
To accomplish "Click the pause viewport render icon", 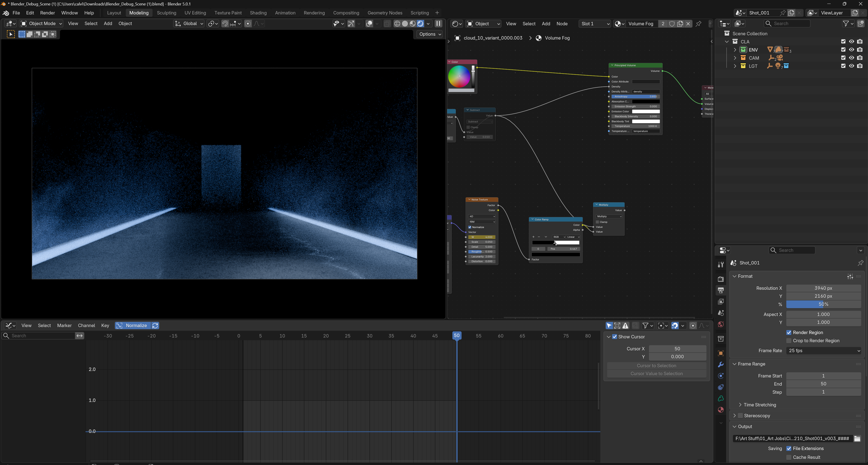I will pos(438,24).
